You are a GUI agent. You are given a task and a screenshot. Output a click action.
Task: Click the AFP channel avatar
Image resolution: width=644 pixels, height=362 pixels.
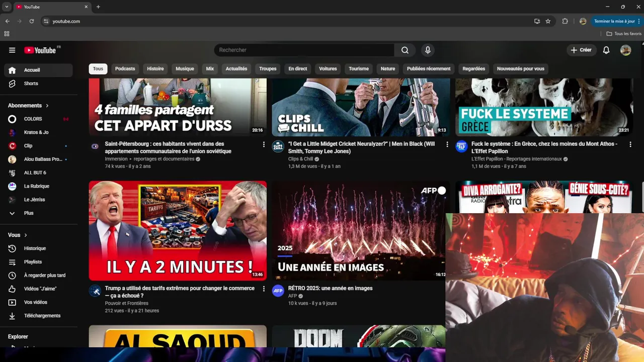278,291
